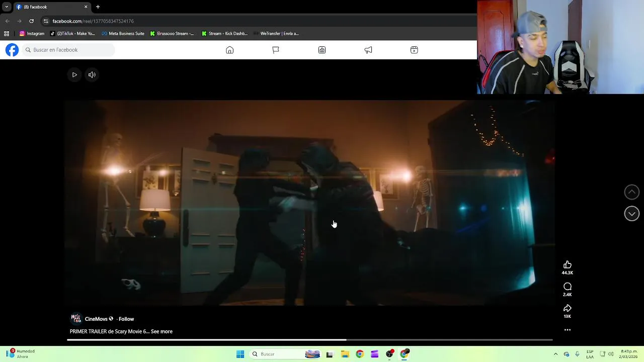This screenshot has height=362, width=644.
Task: Open the Instagram bookmark
Action: (32, 34)
